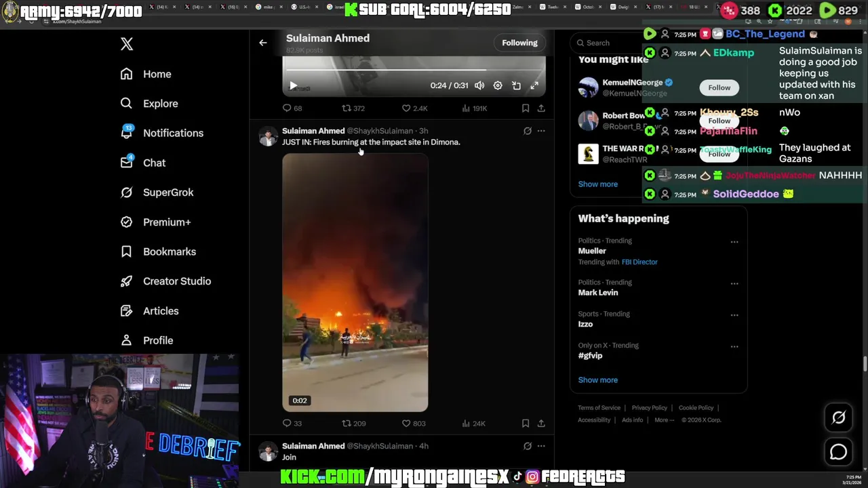The height and width of the screenshot is (488, 868).
Task: View analytics showing 191K views
Action: (x=474, y=108)
